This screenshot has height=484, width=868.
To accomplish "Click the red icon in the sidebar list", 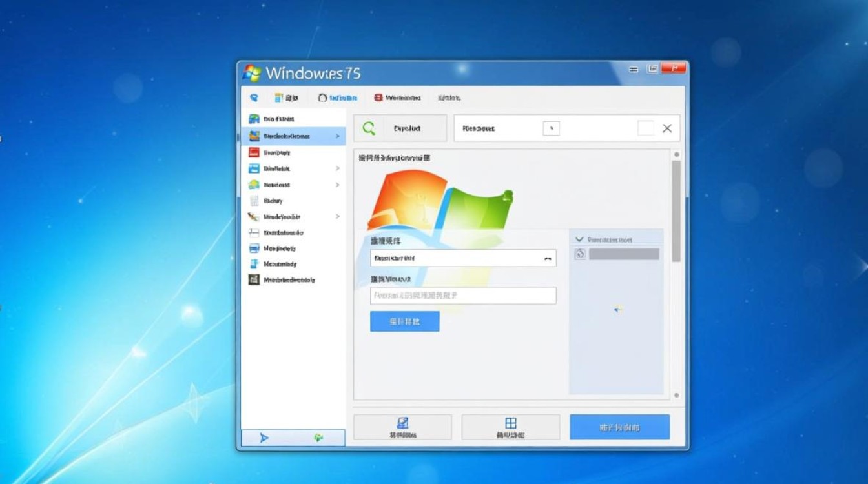I will click(254, 152).
